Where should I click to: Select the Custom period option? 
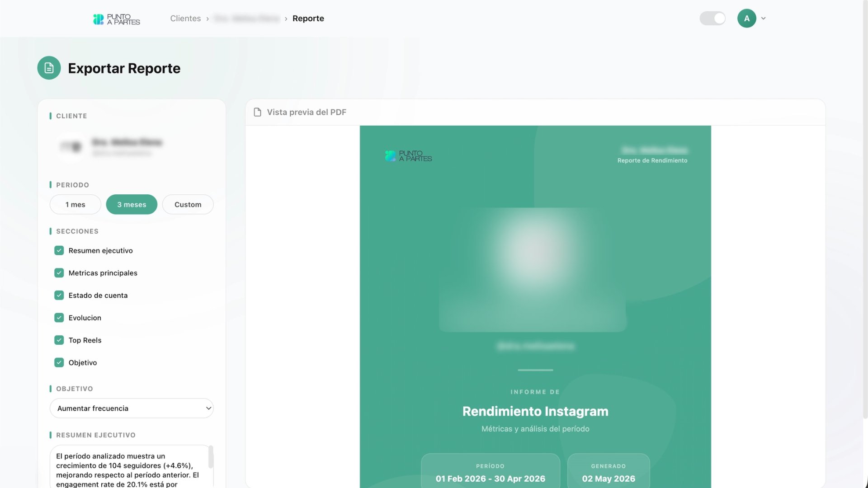pyautogui.click(x=188, y=204)
